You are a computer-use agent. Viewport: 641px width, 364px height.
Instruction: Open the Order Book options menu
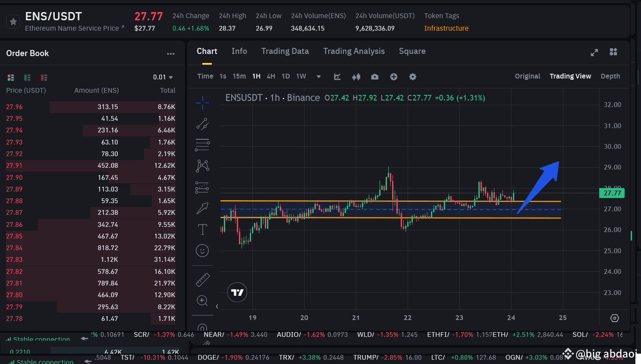[x=170, y=53]
